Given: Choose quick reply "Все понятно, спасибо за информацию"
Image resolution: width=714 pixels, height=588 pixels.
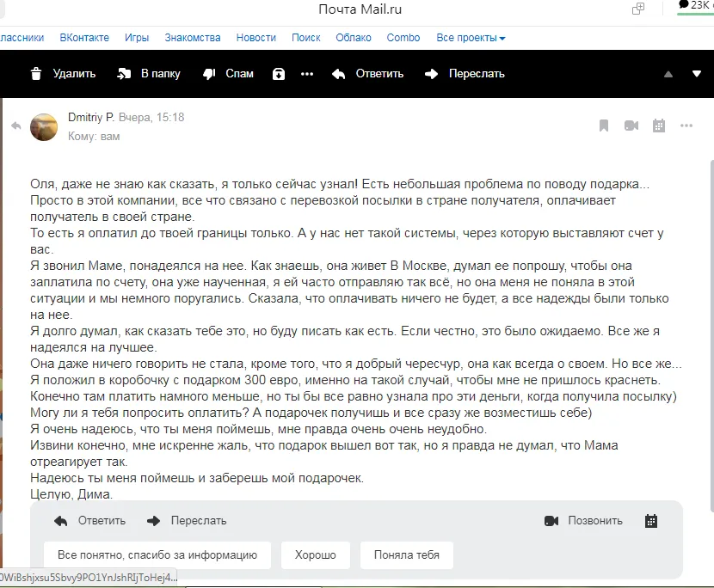Looking at the screenshot, I should point(157,555).
